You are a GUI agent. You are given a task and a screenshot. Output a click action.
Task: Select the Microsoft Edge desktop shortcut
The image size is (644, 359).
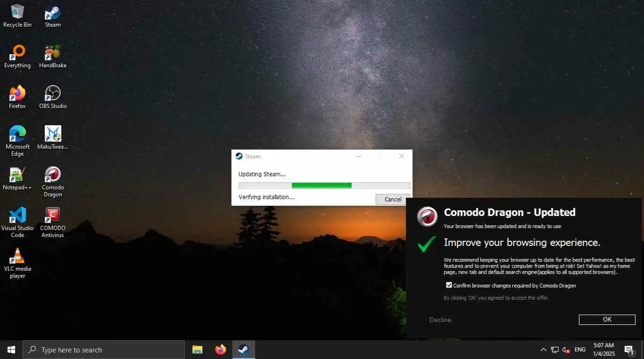(x=17, y=141)
